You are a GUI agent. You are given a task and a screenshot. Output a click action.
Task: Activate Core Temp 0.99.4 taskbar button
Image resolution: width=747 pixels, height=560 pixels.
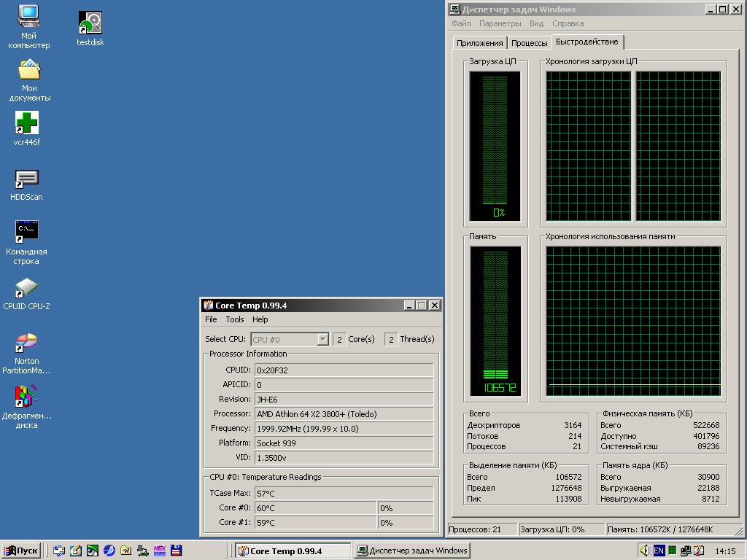tap(293, 551)
